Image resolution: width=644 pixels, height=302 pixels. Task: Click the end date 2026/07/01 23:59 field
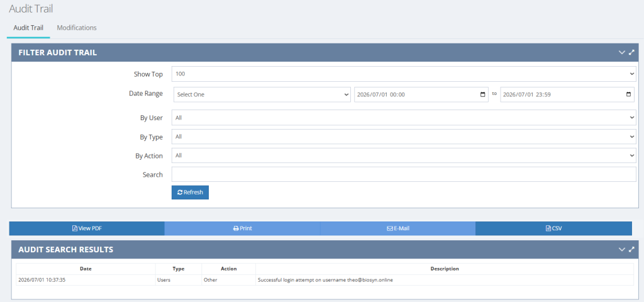click(x=567, y=94)
